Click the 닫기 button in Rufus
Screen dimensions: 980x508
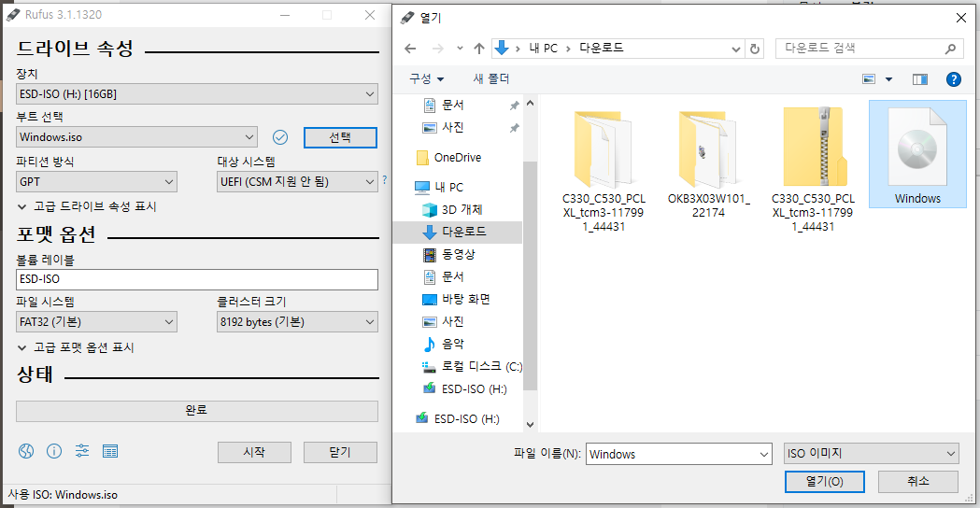coord(340,452)
